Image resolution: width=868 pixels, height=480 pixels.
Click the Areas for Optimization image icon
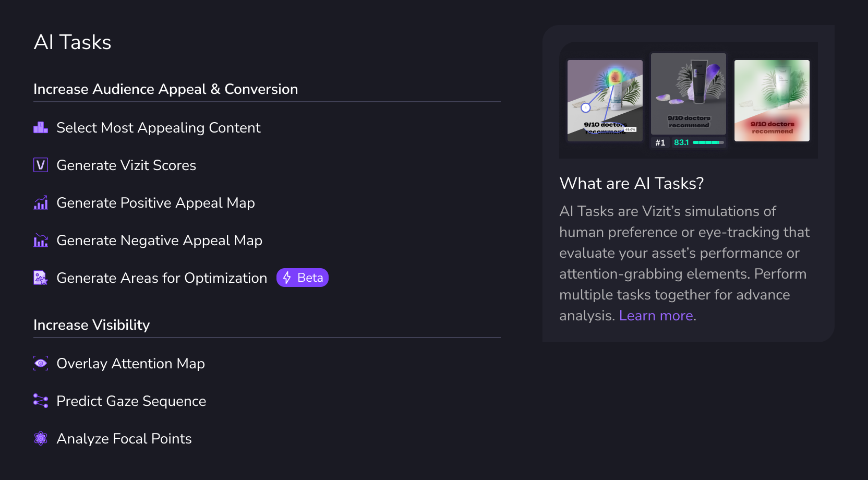click(x=41, y=278)
